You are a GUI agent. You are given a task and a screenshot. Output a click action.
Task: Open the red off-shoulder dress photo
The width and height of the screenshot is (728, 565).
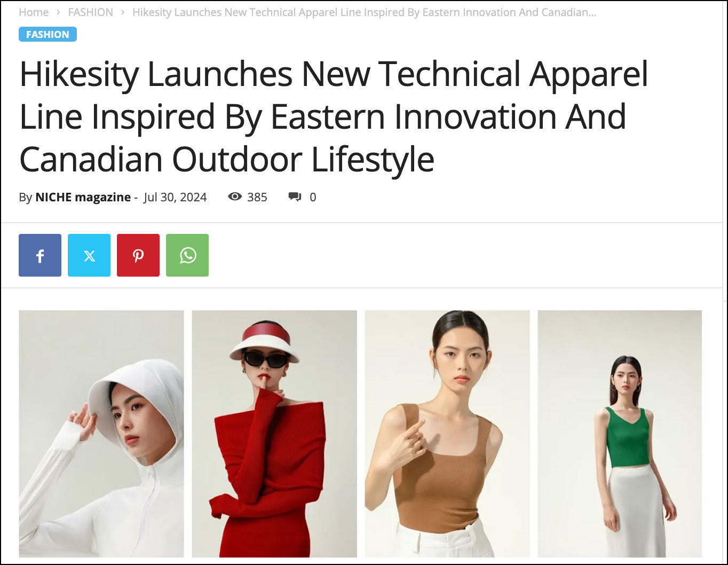[274, 434]
